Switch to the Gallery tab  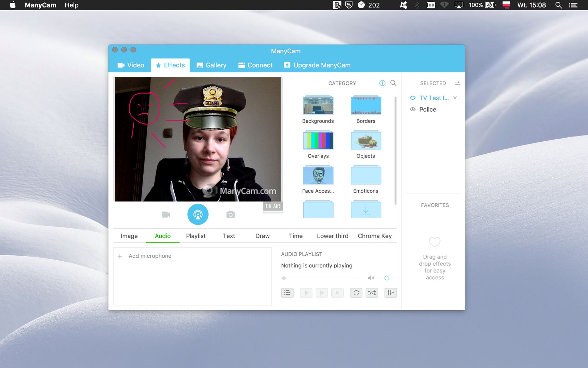[x=211, y=65]
